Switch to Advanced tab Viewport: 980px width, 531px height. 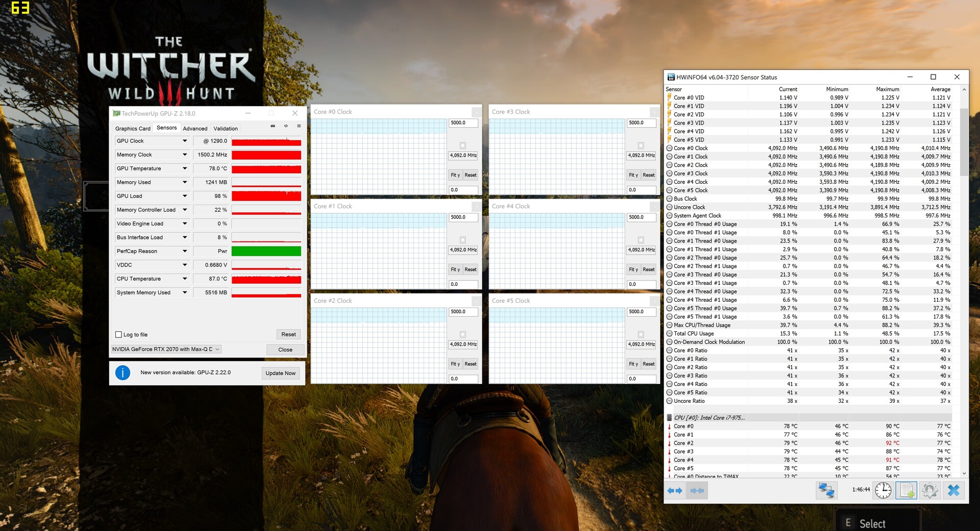[195, 129]
